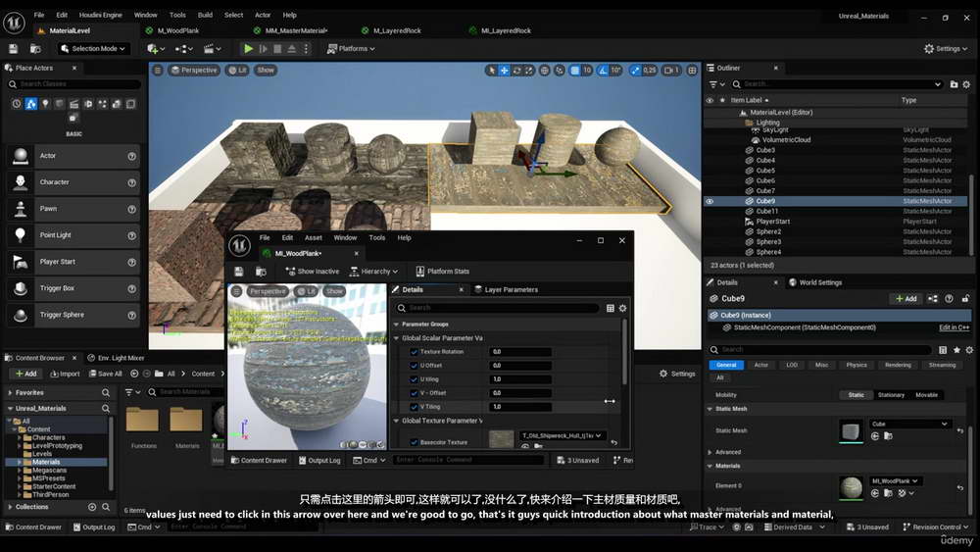Image resolution: width=980 pixels, height=552 pixels.
Task: Switch to the Layer Parameters tab
Action: coord(507,290)
